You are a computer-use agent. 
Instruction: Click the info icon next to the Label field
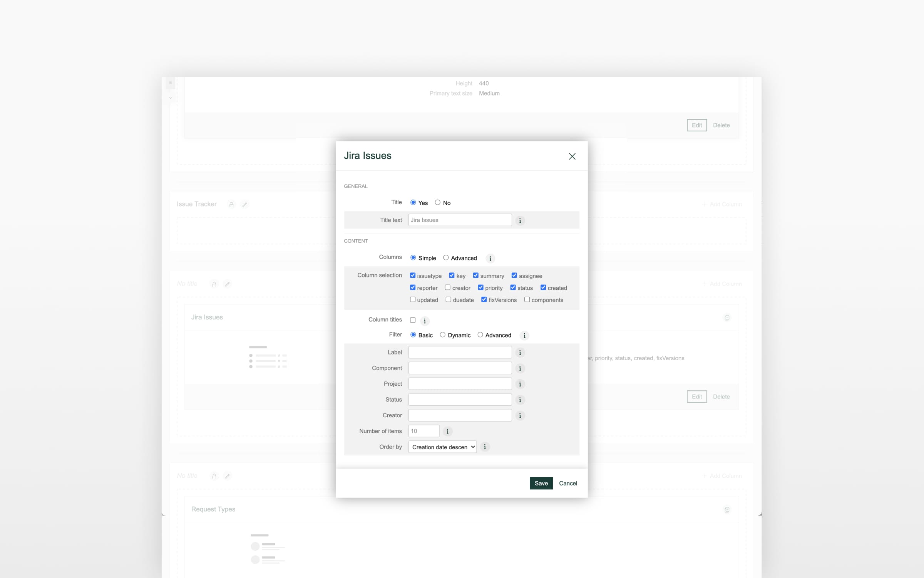click(521, 353)
